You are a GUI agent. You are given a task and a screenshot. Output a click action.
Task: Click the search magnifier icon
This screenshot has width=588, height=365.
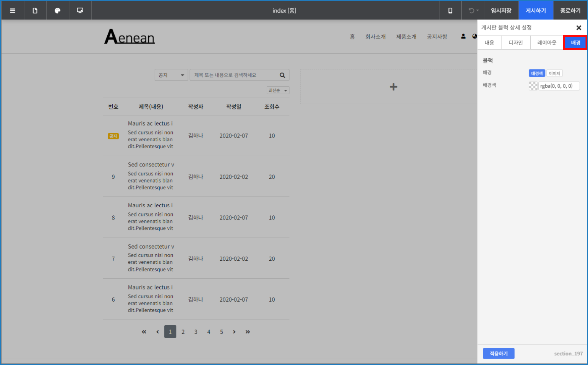(282, 75)
